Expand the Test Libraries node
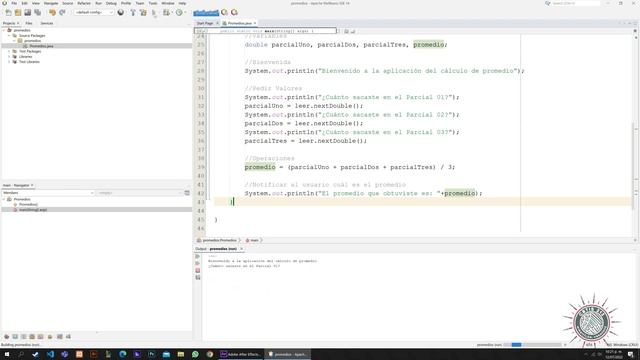640x360 pixels. tap(9, 62)
